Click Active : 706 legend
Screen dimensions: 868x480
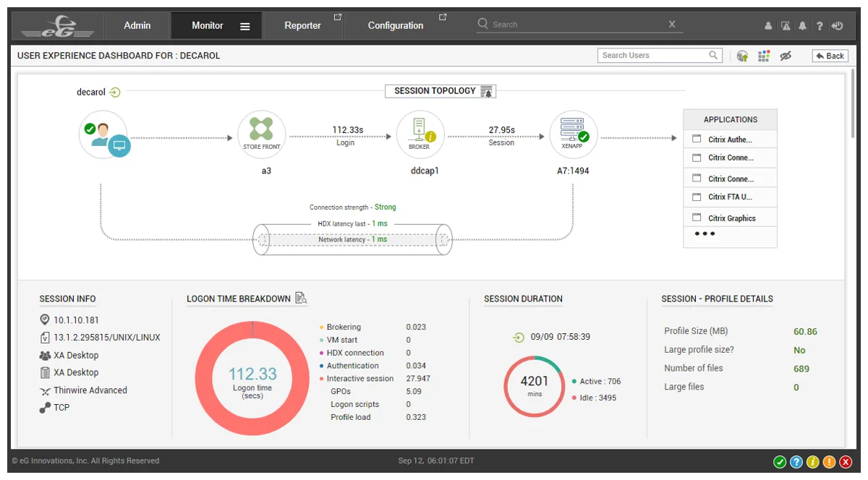(x=596, y=382)
